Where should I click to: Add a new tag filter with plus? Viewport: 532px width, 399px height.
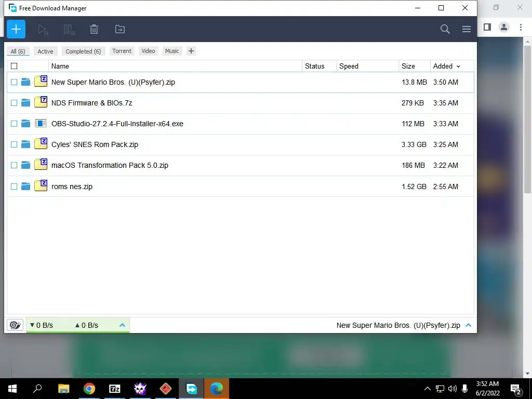pos(191,51)
